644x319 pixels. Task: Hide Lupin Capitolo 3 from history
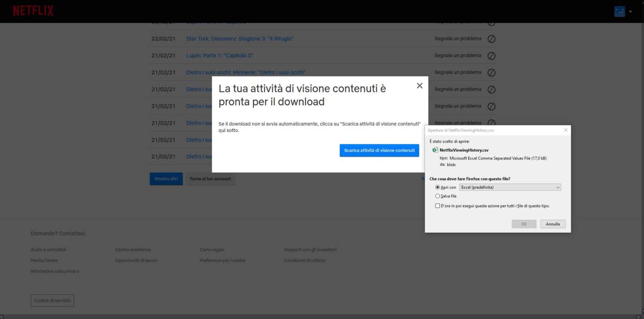pos(491,56)
